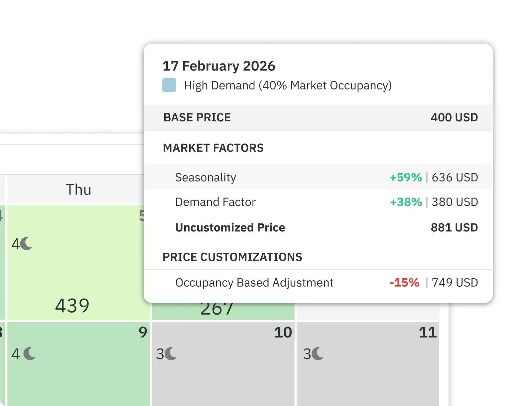Click the Occupancy Based Adjustment entry

click(254, 283)
